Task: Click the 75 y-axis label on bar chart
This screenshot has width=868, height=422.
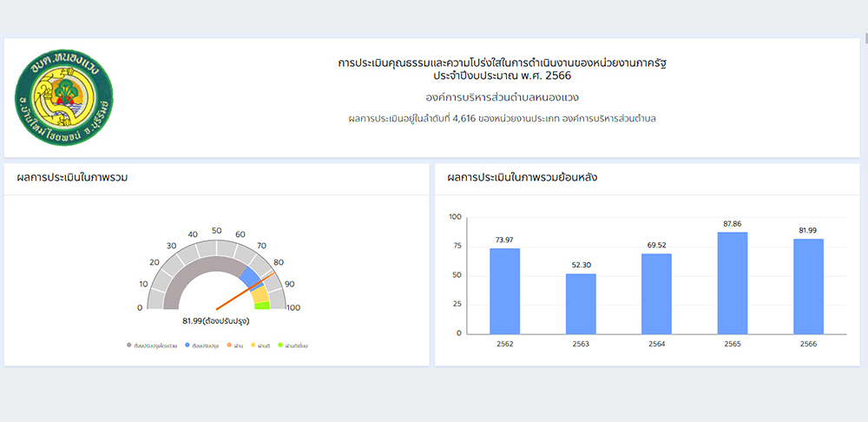Action: (x=457, y=247)
